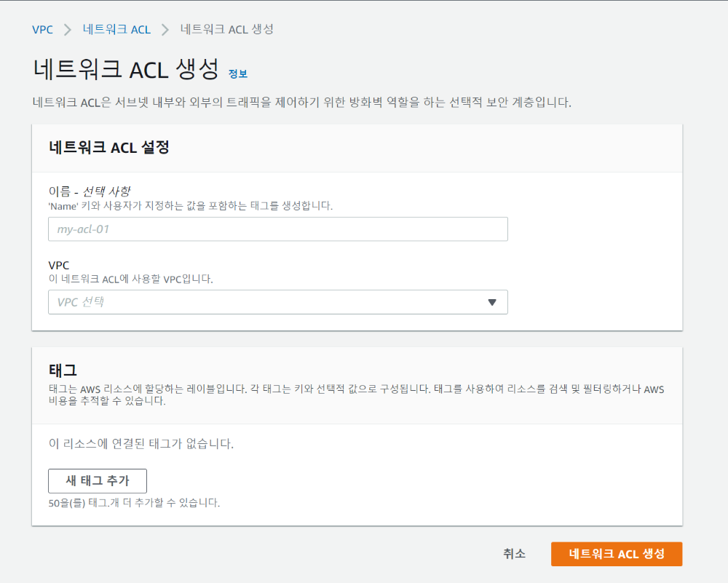Cancel with the 취소 button
The width and height of the screenshot is (728, 583).
(515, 554)
